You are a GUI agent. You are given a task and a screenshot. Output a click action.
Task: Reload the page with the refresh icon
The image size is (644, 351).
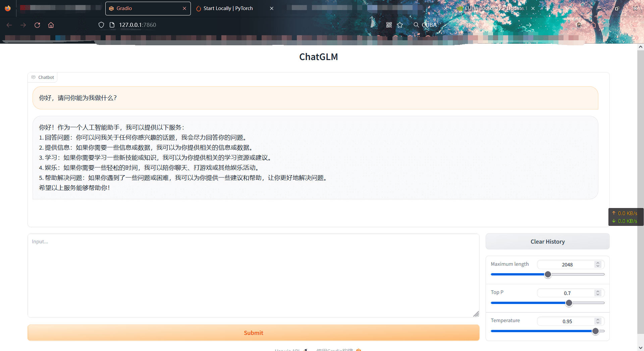[37, 25]
